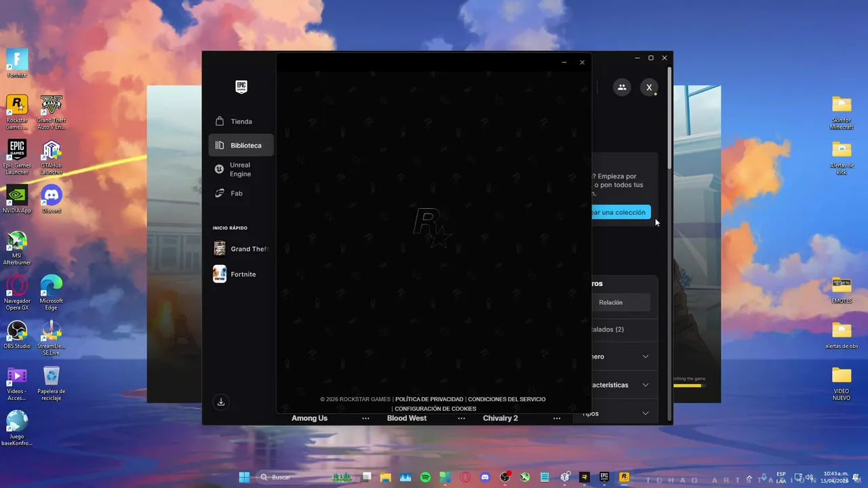The image size is (868, 488).
Task: Open the Rockstar Games desktop shortcut
Action: (17, 112)
